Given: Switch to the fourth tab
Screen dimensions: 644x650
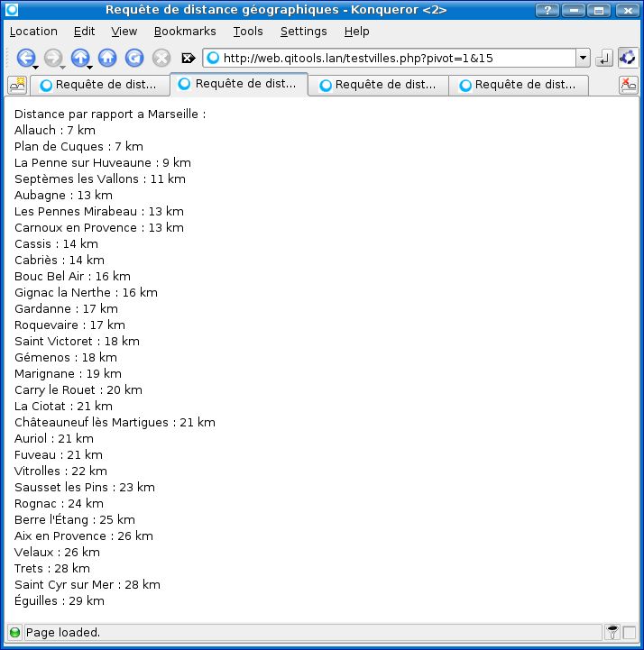Looking at the screenshot, I should [x=519, y=85].
